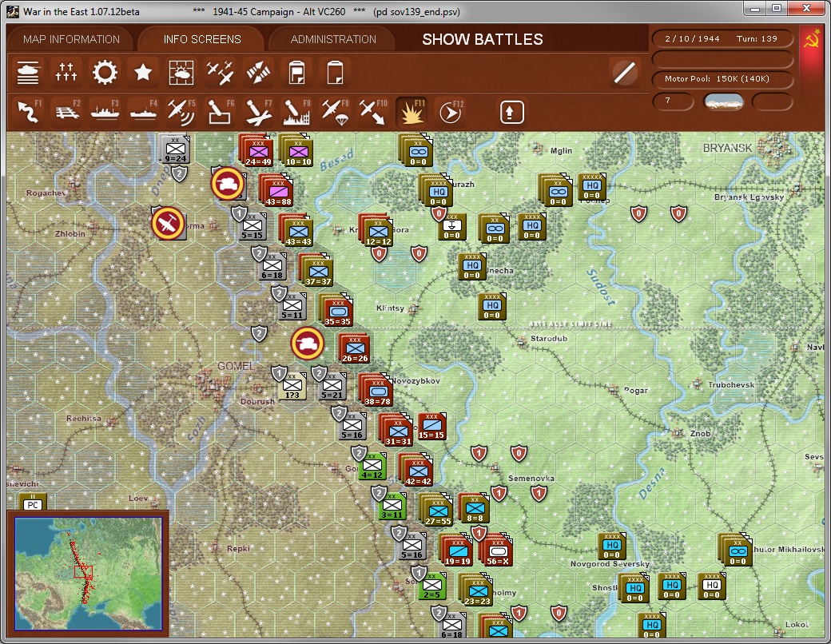The image size is (831, 644).
Task: Click the GOMEL city label
Action: 236,366
